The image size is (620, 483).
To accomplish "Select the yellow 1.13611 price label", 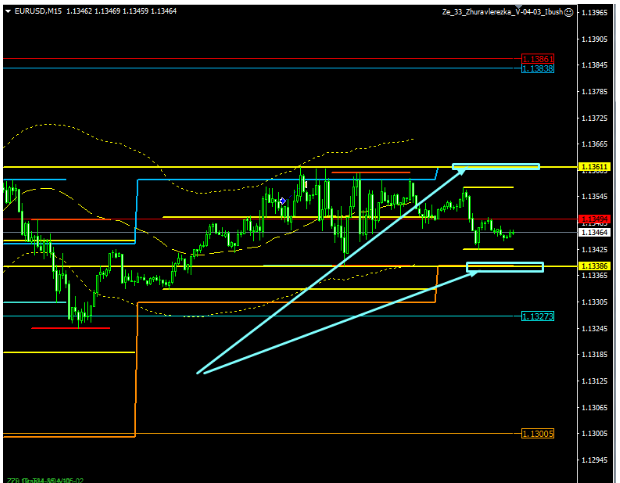I will tap(595, 167).
